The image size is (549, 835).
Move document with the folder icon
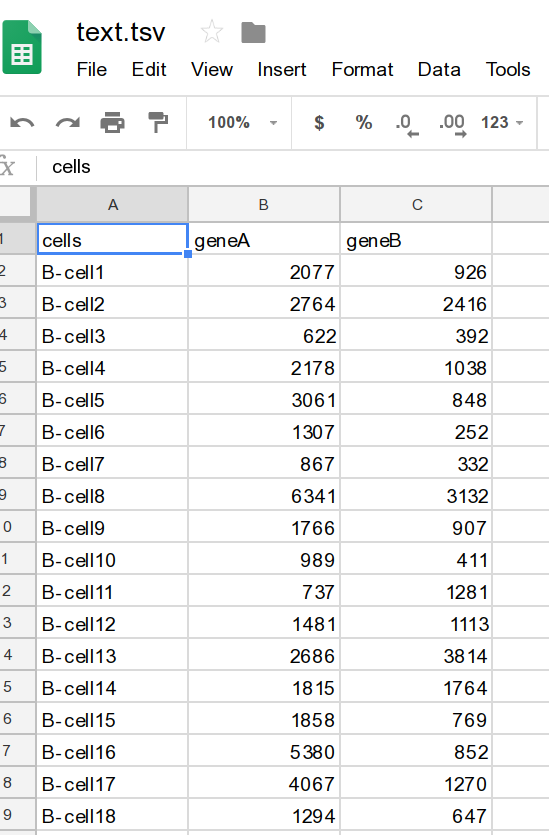[253, 32]
